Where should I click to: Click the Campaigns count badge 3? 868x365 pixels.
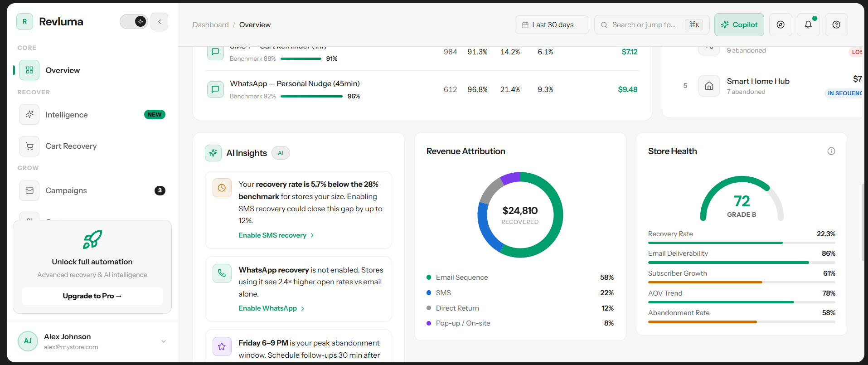point(160,190)
